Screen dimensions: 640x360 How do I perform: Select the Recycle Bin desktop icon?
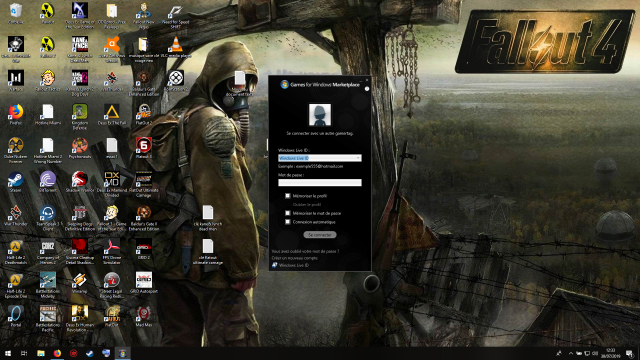(x=16, y=13)
